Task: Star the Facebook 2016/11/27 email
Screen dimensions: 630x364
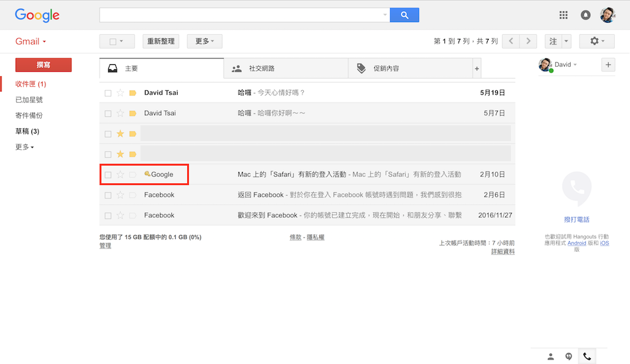Action: [120, 215]
